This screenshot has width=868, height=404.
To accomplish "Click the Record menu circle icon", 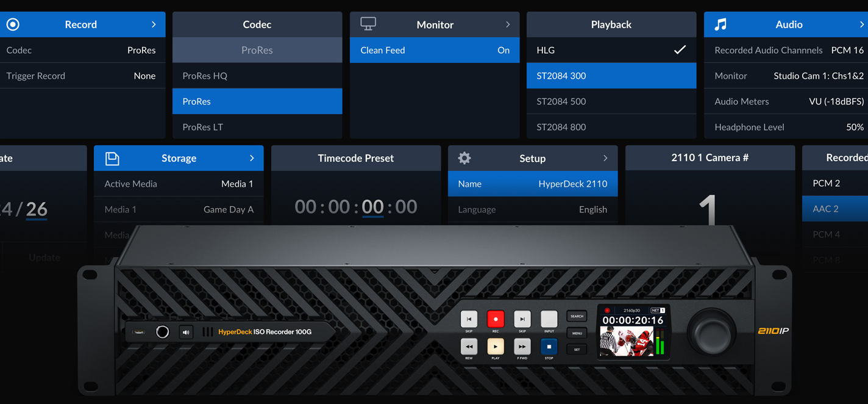I will (13, 24).
